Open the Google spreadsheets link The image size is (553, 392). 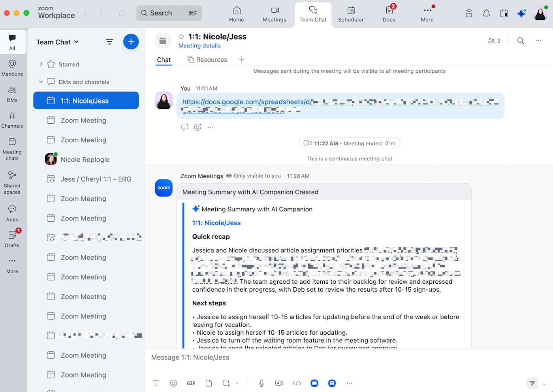tap(340, 106)
